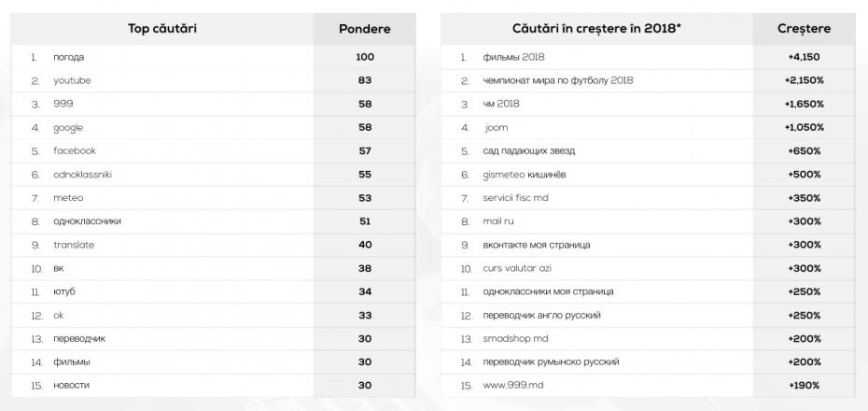Select the 'youtube' search row
The width and height of the screenshot is (868, 411).
point(213,81)
